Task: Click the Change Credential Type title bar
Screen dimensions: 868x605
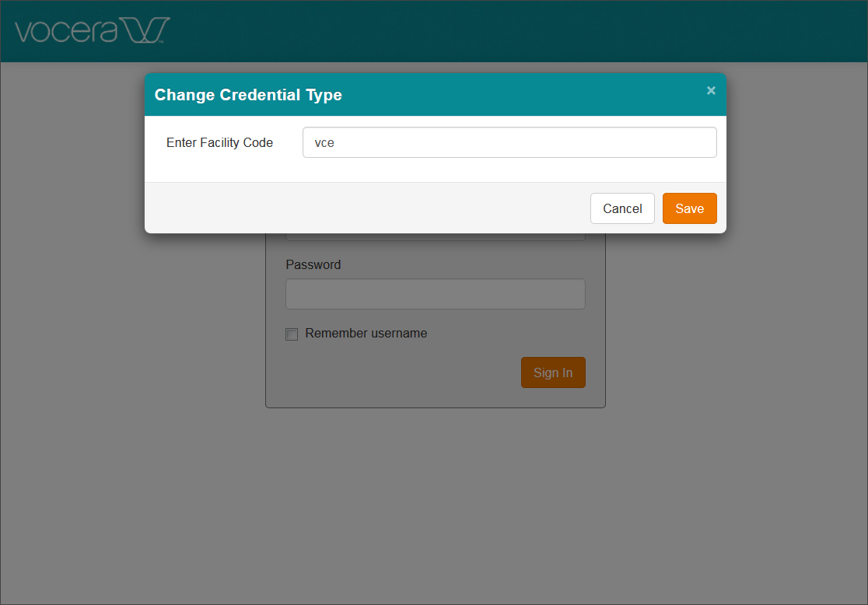Action: point(248,94)
